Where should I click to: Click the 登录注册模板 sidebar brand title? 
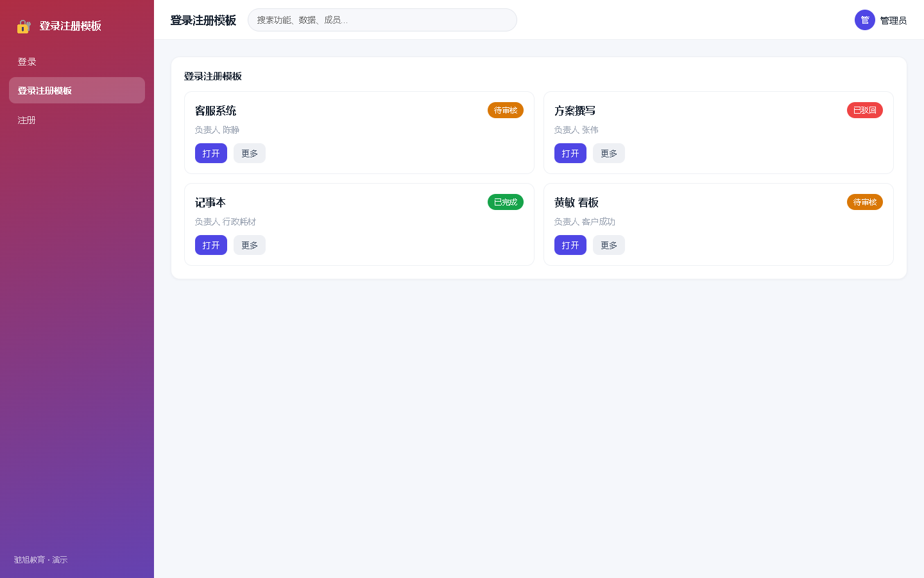pyautogui.click(x=71, y=26)
